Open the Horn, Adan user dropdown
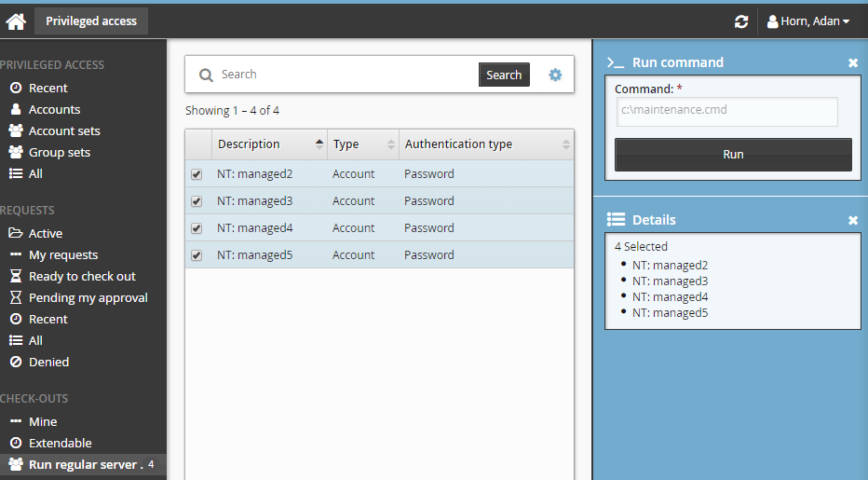Viewport: 868px width, 480px height. (x=807, y=21)
